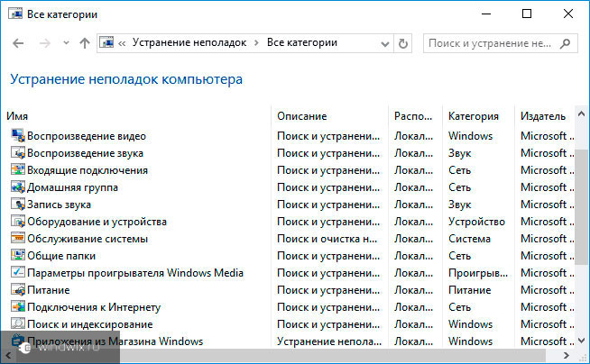Open the Подключения к Интернету troubleshooter

94,307
